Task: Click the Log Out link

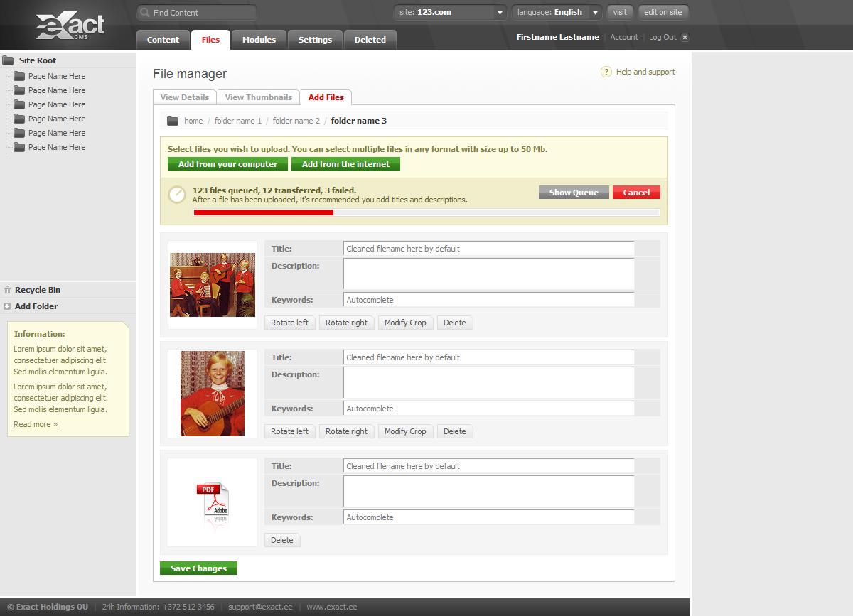Action: click(662, 37)
